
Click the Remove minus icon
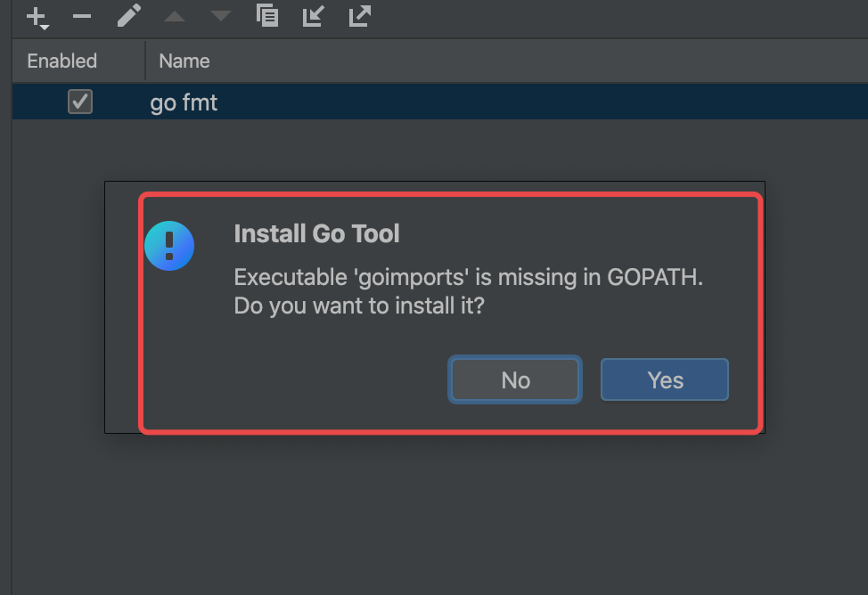coord(82,16)
